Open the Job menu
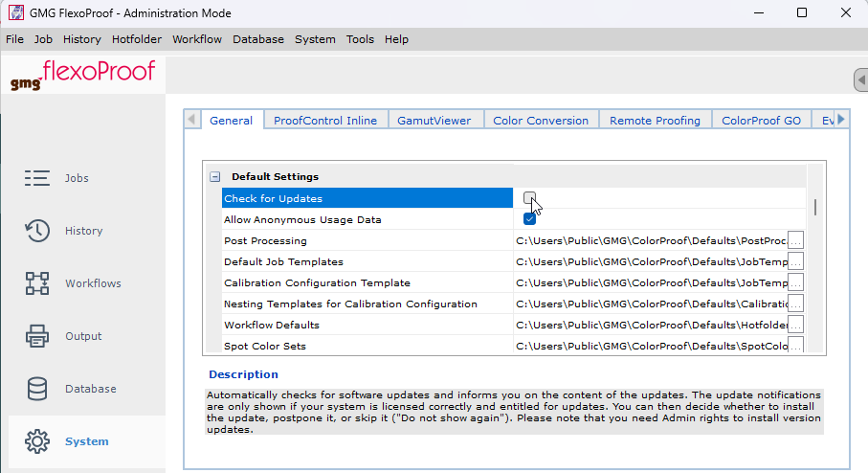 (x=43, y=39)
